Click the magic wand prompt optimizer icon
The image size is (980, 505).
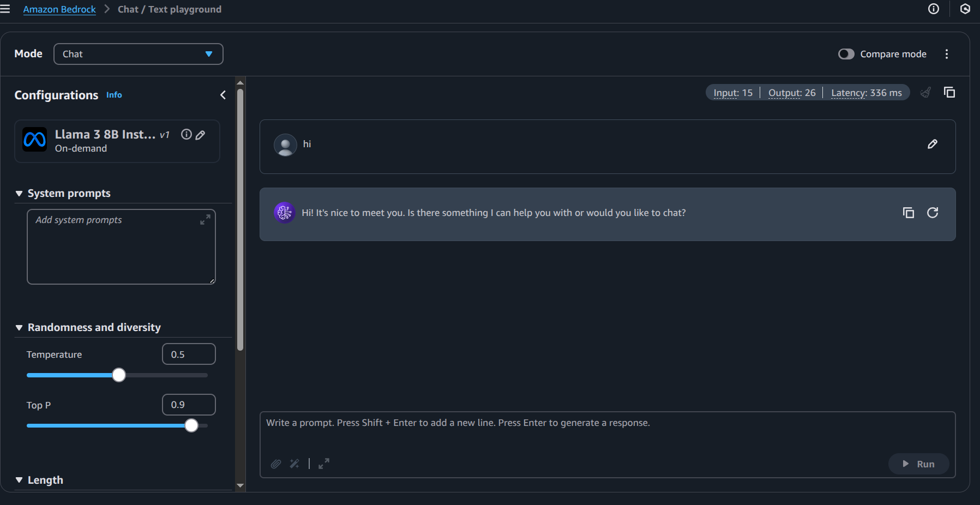pyautogui.click(x=294, y=464)
